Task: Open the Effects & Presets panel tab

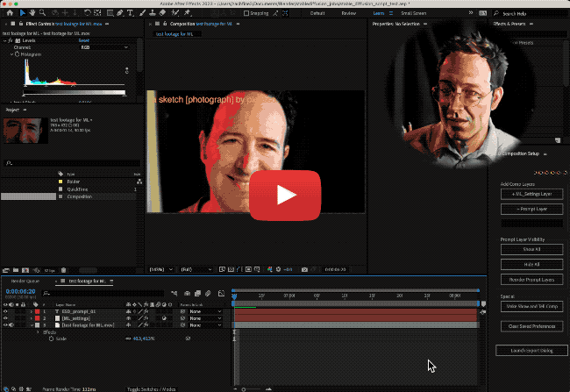Action: tap(509, 24)
